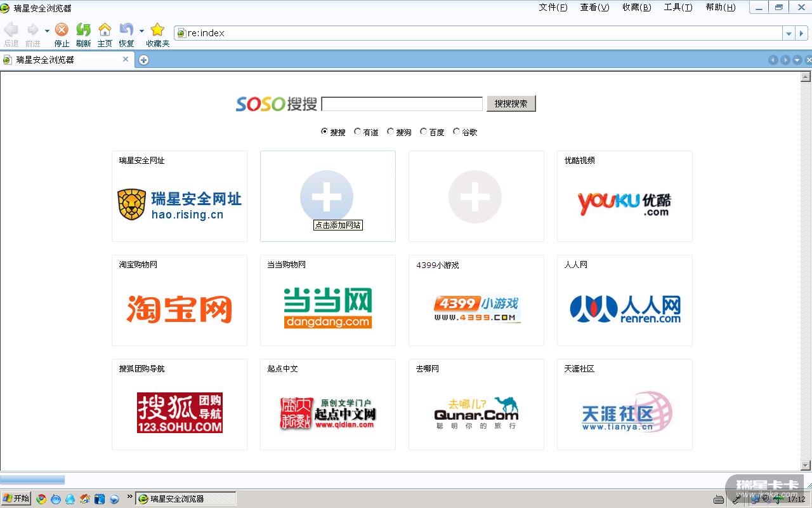
Task: Expand hidden quick launch items chevron
Action: (130, 497)
